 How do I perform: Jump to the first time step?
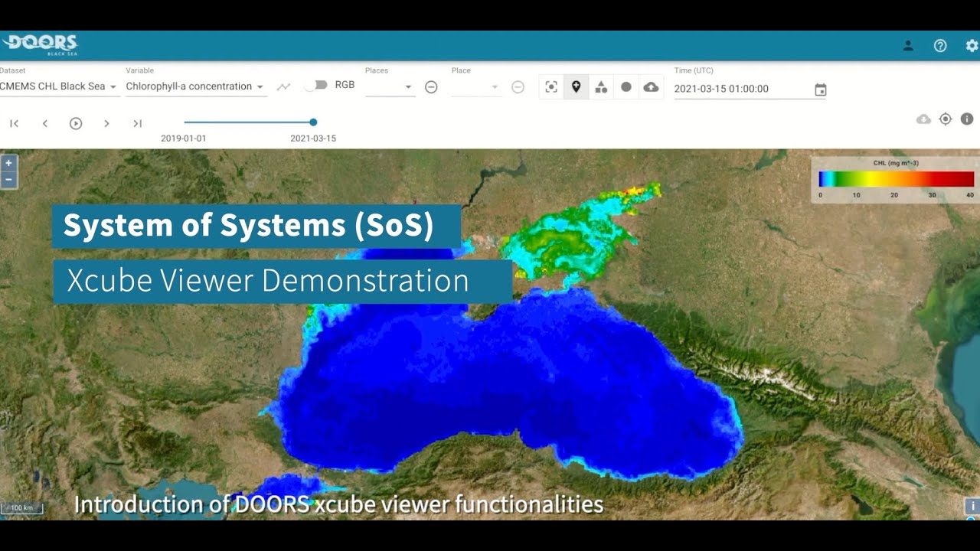tap(14, 123)
